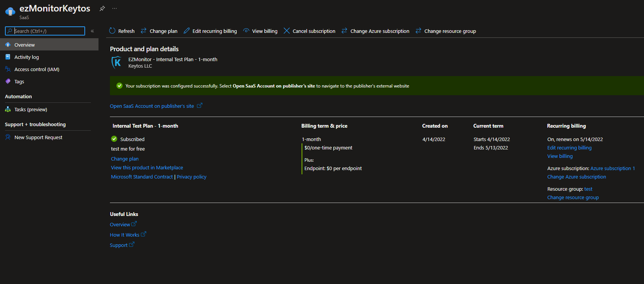Select 'On, renews on 5/14/2022' text
This screenshot has height=284, width=644.
coord(575,139)
